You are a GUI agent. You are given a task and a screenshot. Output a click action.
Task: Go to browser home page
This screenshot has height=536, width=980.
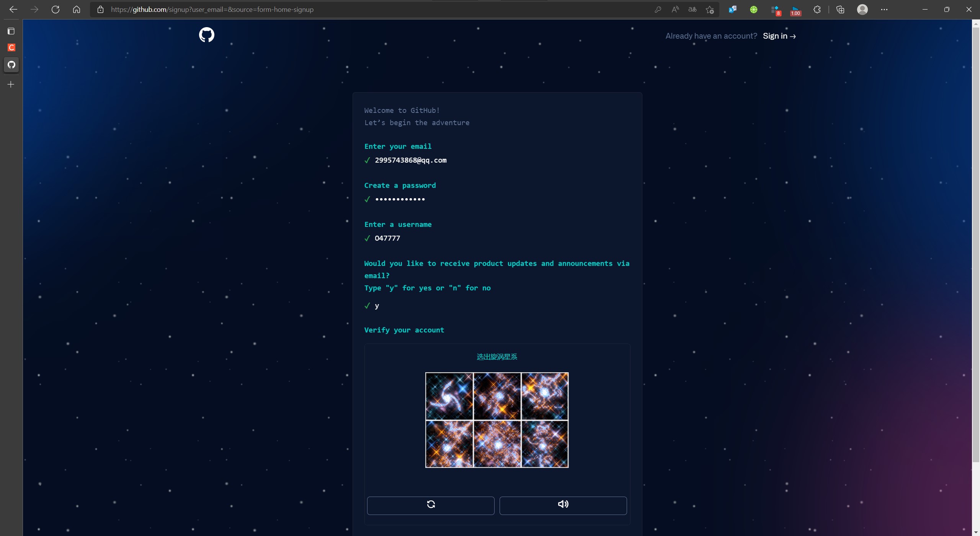pos(77,10)
